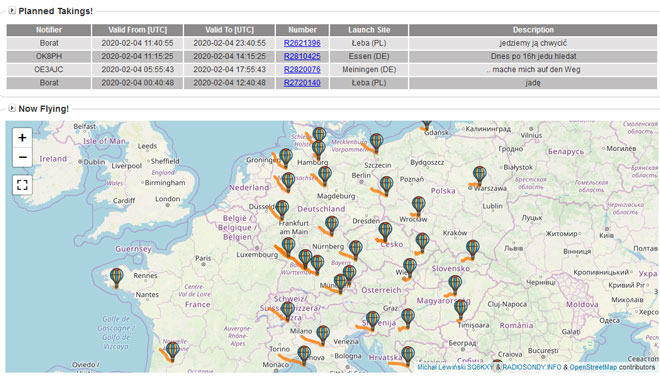Viewport: 660px width, 378px height.
Task: Select balloon marker near Düsseldorf
Action: tap(282, 210)
